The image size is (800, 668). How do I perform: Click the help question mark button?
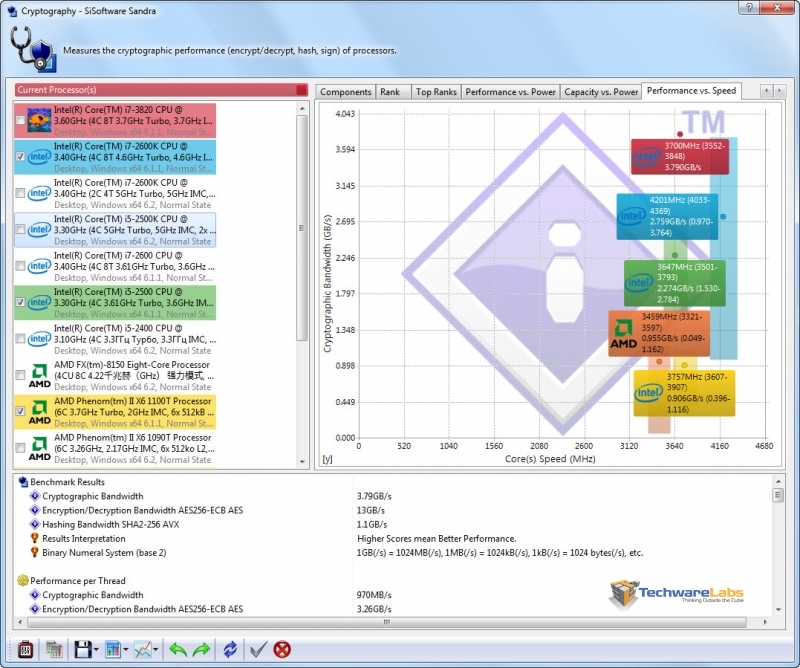tap(749, 7)
